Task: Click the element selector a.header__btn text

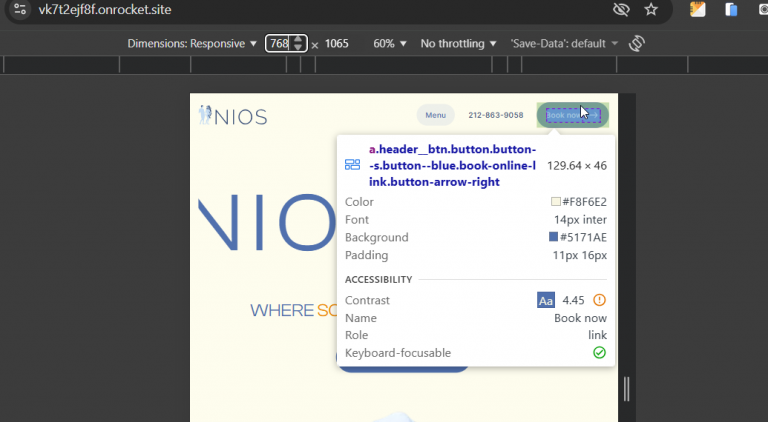Action: 452,165
